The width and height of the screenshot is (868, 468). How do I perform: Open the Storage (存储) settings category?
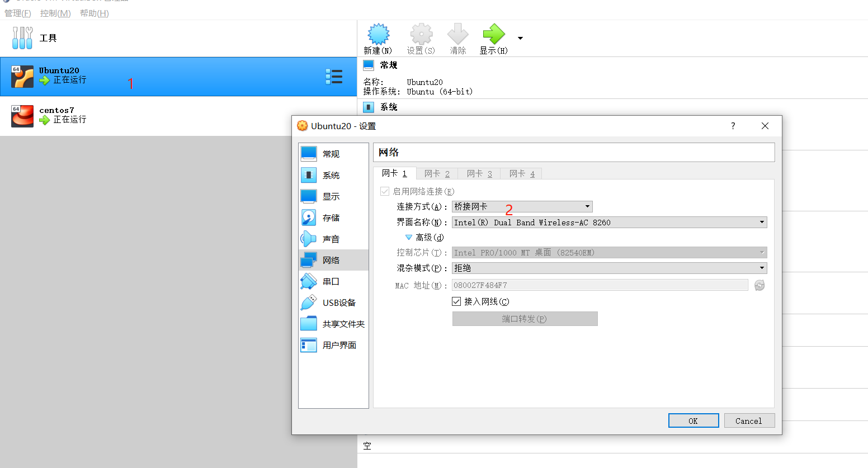pyautogui.click(x=333, y=218)
